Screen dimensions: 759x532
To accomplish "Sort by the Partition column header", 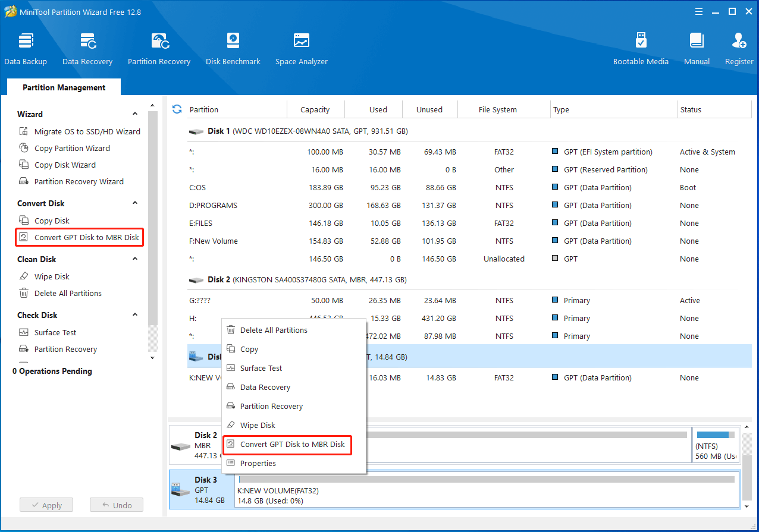I will coord(236,109).
